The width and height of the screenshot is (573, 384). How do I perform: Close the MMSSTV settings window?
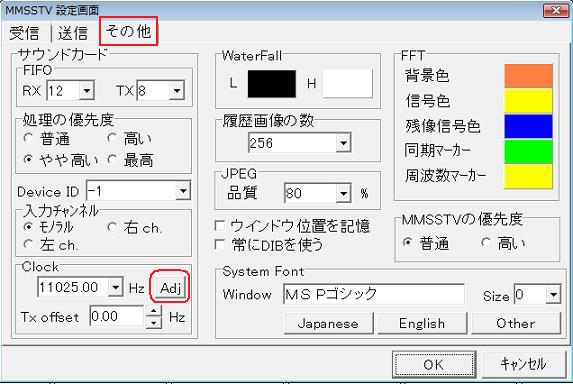(555, 10)
